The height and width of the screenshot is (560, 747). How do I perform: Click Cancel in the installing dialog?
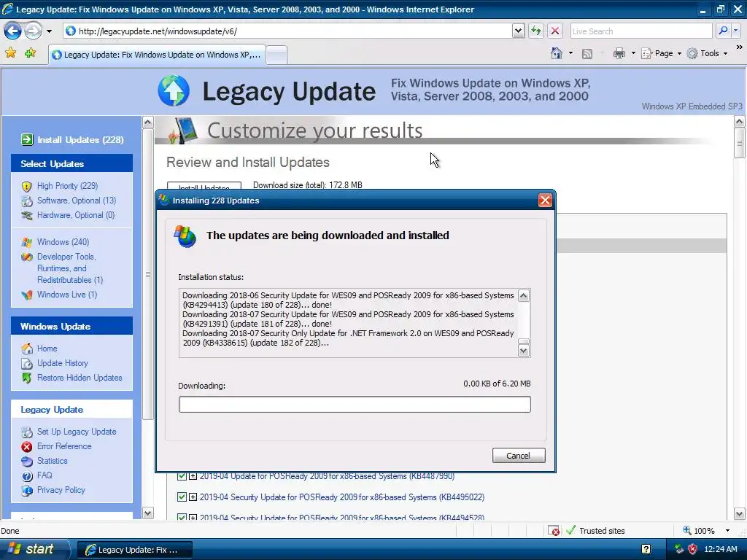519,456
